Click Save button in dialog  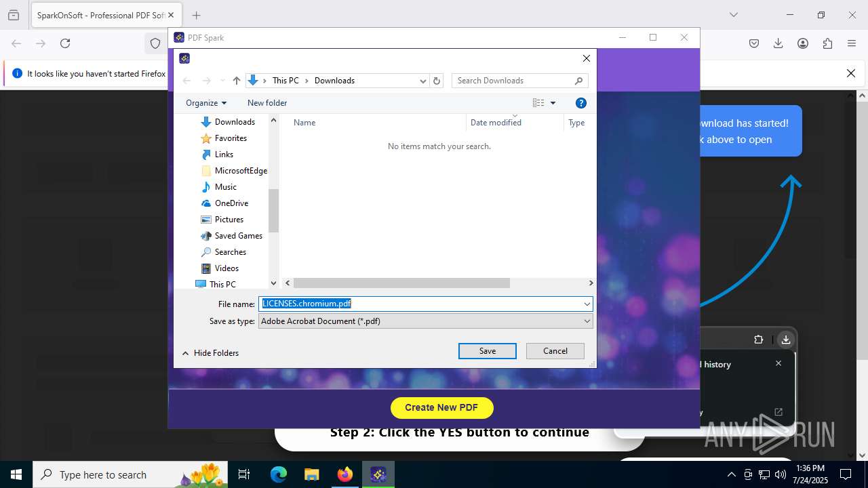coord(487,351)
